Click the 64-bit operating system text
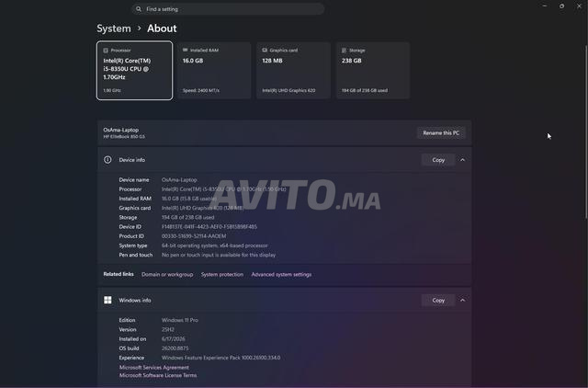588x388 pixels. [215, 245]
